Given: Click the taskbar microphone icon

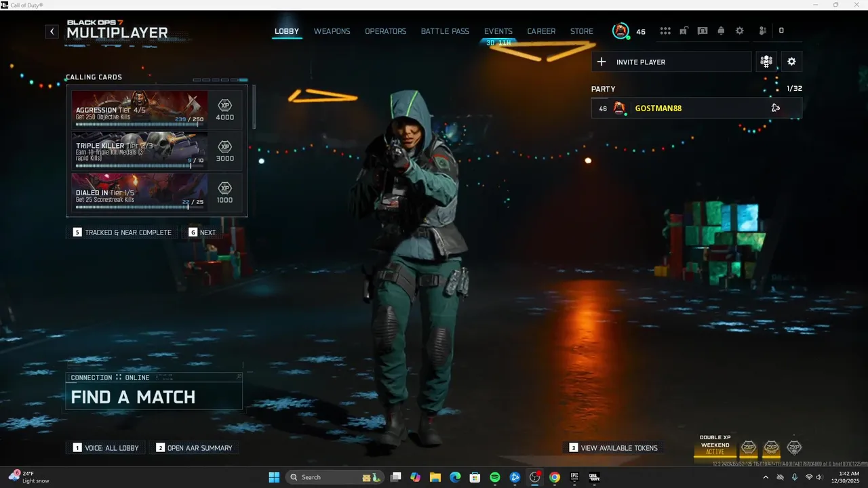Looking at the screenshot, I should pyautogui.click(x=794, y=477).
